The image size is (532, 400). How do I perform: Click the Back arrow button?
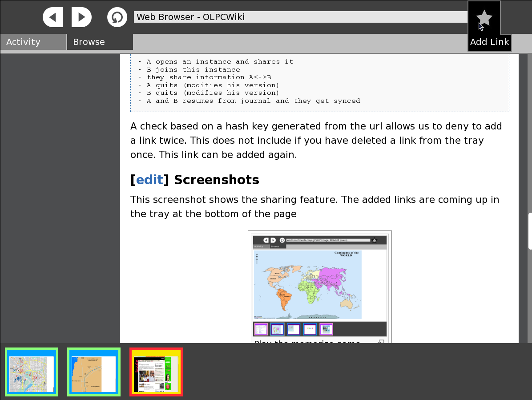coord(53,17)
